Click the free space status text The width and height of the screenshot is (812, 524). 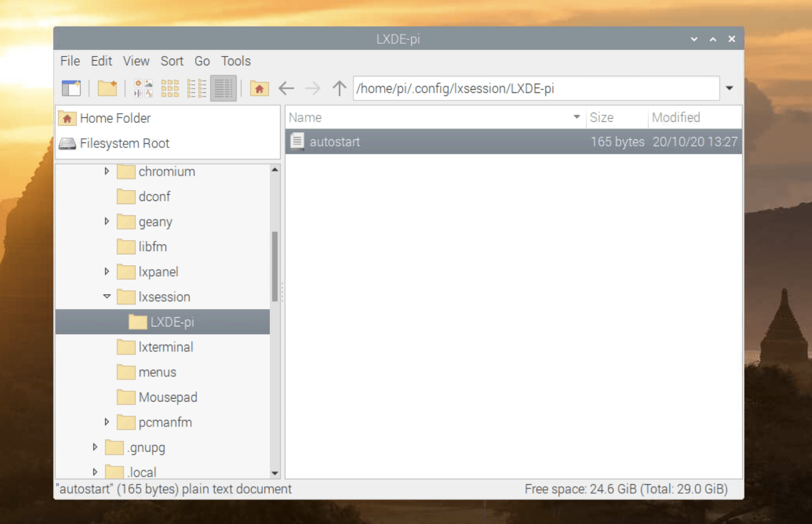(x=626, y=489)
